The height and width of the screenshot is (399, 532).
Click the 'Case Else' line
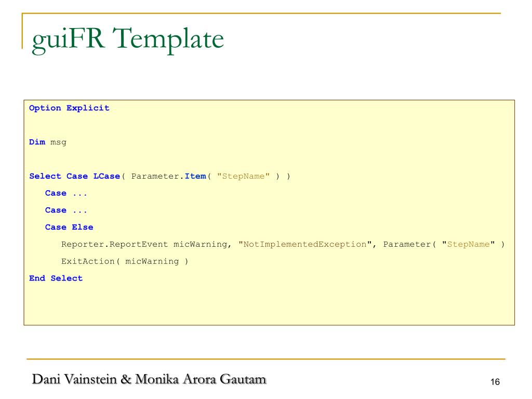pos(69,227)
